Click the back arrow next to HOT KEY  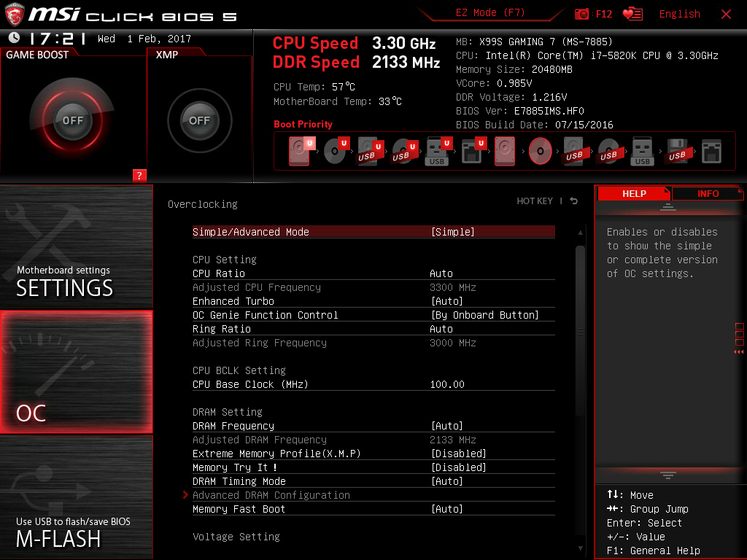574,201
